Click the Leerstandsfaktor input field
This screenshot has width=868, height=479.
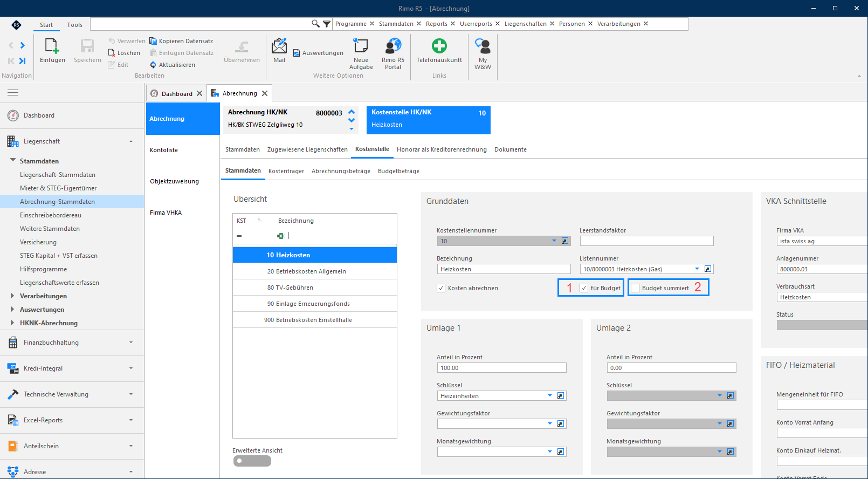coord(646,241)
